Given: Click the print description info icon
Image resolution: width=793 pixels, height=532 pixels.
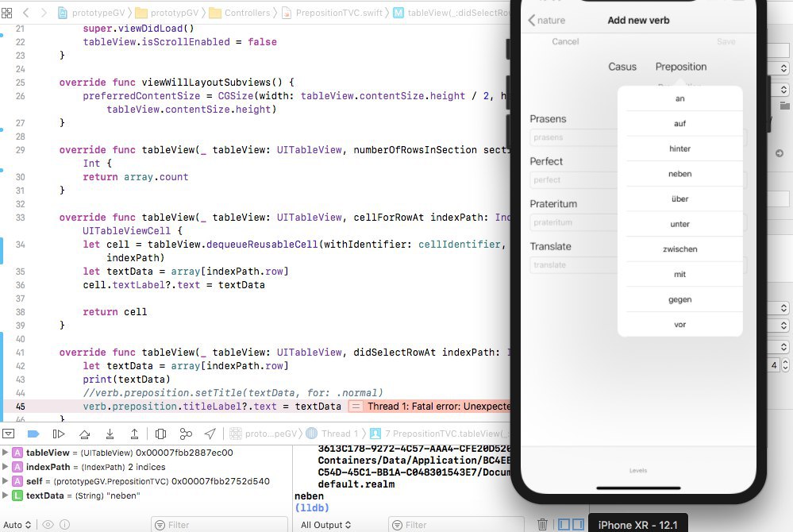Looking at the screenshot, I should coord(65,525).
